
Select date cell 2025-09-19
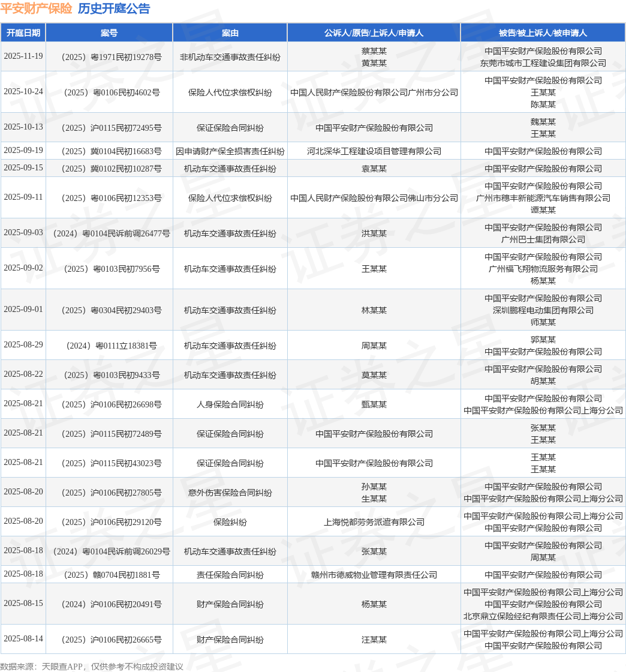(x=23, y=151)
